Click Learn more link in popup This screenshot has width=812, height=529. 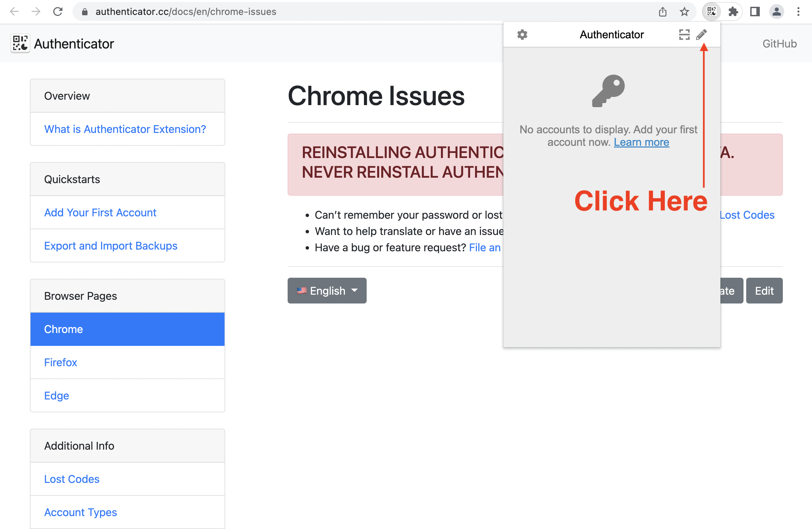tap(641, 142)
